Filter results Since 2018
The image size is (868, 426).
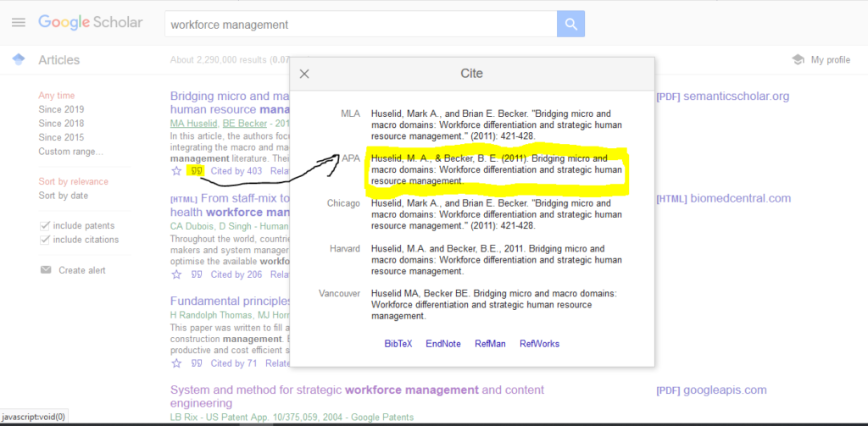pyautogui.click(x=61, y=124)
